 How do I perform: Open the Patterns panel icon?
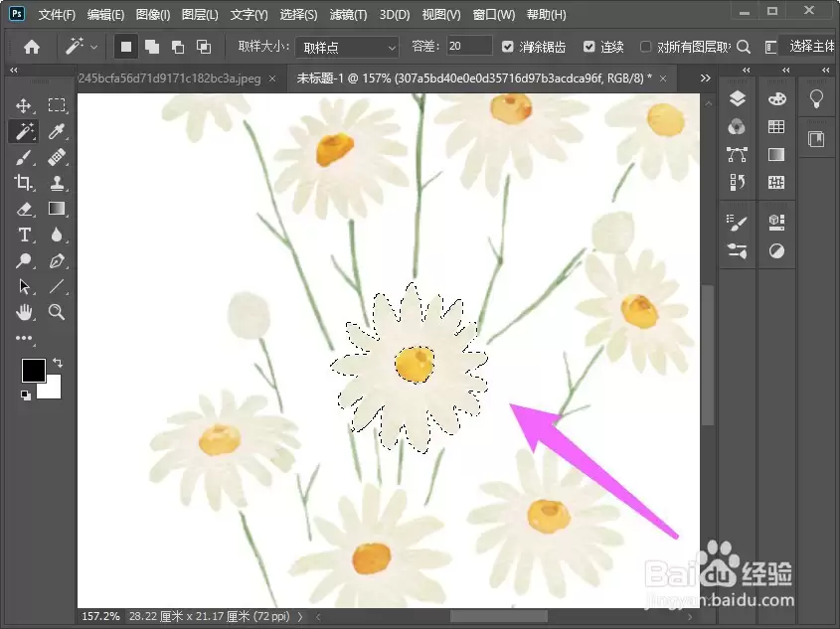pyautogui.click(x=776, y=183)
